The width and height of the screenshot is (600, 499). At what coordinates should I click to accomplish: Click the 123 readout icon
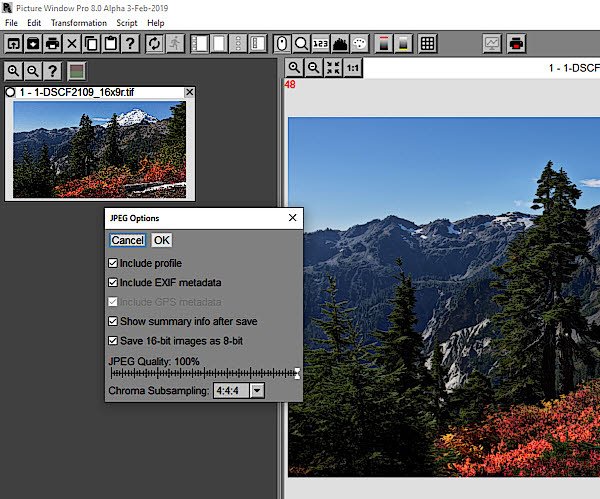320,43
